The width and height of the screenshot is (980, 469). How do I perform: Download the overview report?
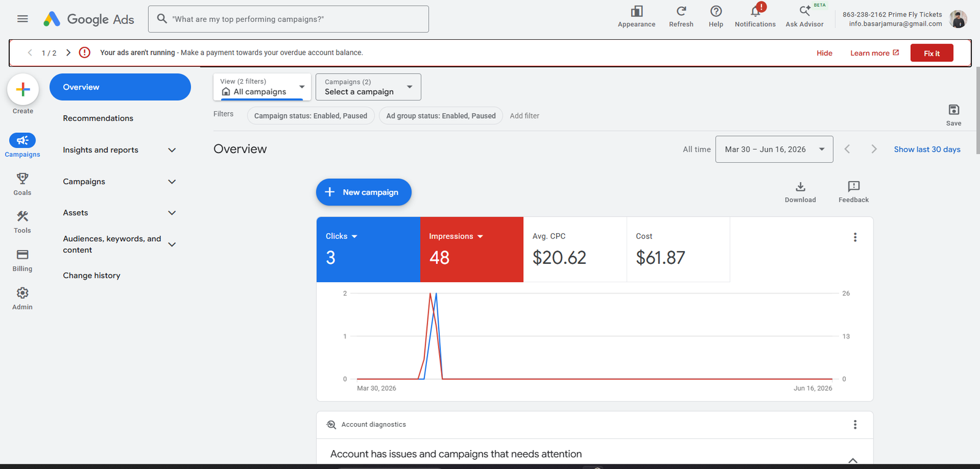click(800, 192)
